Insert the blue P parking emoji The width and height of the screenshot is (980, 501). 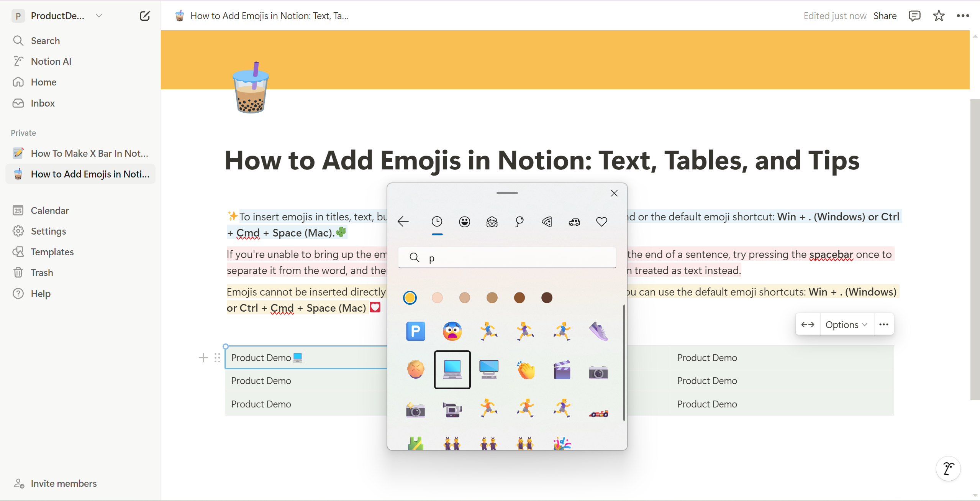click(416, 331)
